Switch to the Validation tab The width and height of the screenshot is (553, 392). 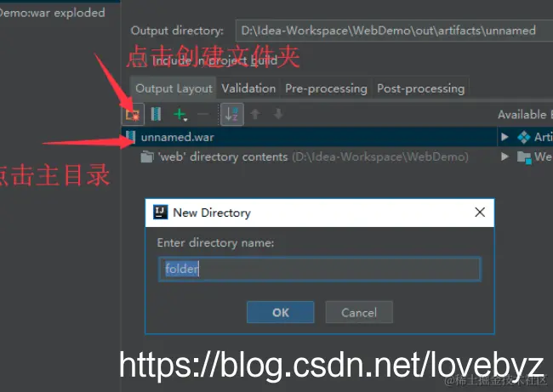[x=248, y=88]
